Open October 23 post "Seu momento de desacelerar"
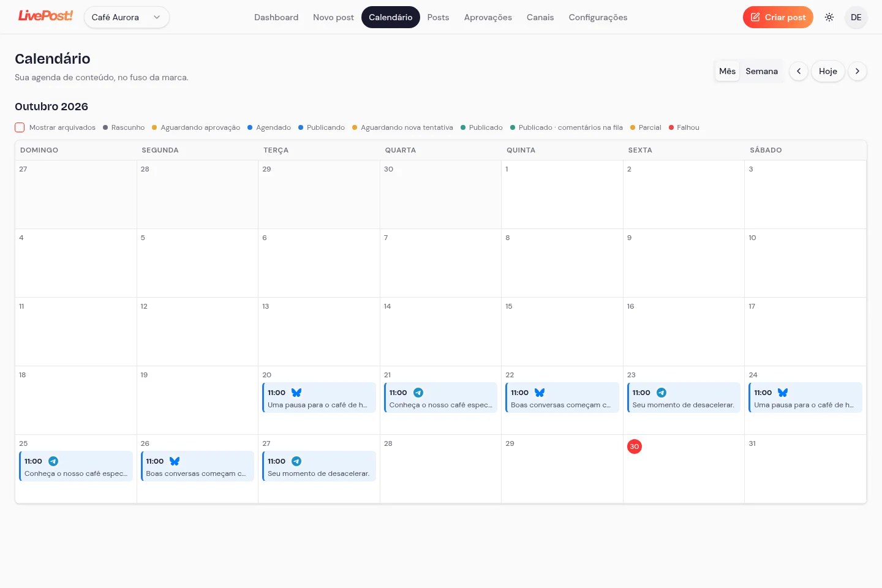This screenshot has height=588, width=882. (x=684, y=398)
